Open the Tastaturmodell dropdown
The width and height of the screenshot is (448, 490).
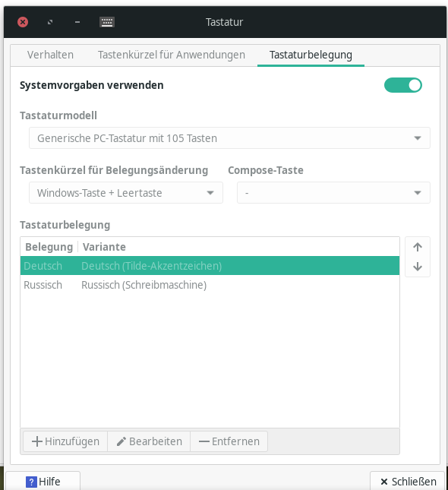pos(229,138)
